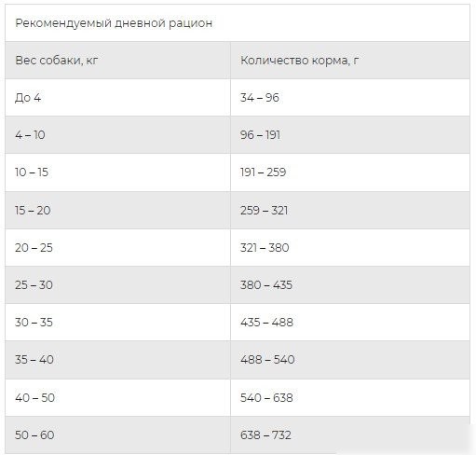Select the "Количество корма, г" column header
This screenshot has height=455, width=476.
(299, 61)
